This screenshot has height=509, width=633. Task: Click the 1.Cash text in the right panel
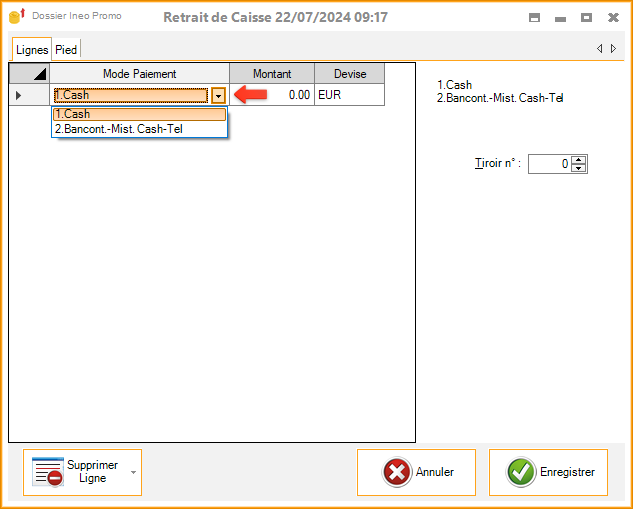tap(455, 85)
